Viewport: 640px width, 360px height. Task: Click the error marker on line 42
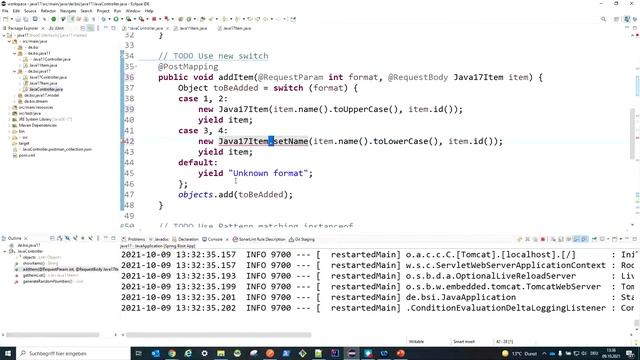(x=122, y=141)
